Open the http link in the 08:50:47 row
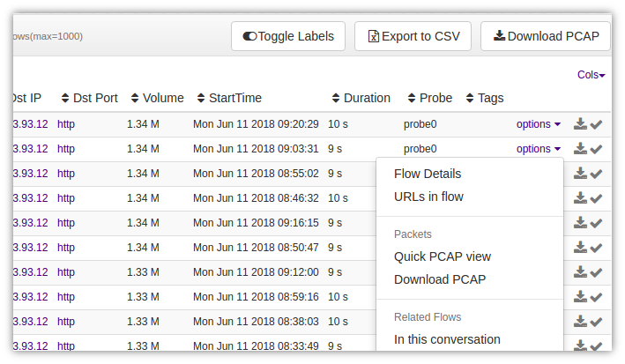The image size is (625, 364). 66,248
